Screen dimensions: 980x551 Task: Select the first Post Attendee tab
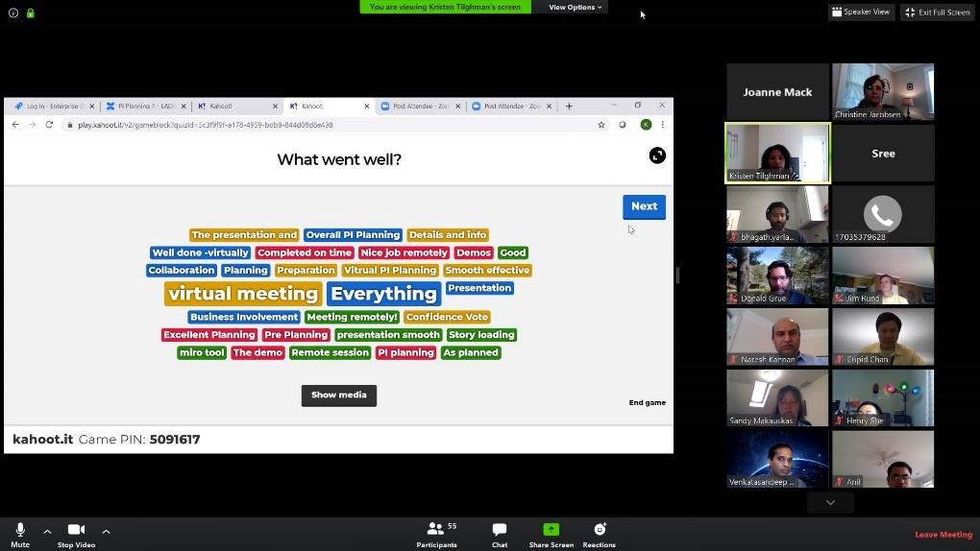(x=416, y=106)
